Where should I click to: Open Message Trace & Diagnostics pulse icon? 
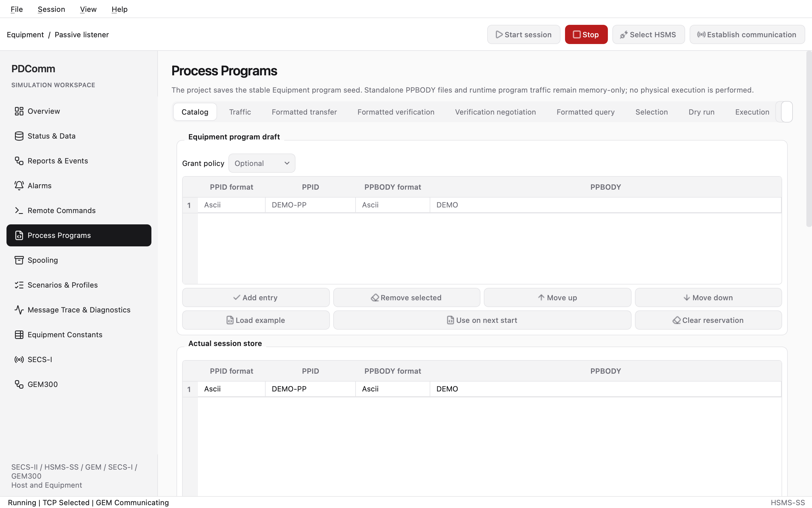[x=19, y=310]
